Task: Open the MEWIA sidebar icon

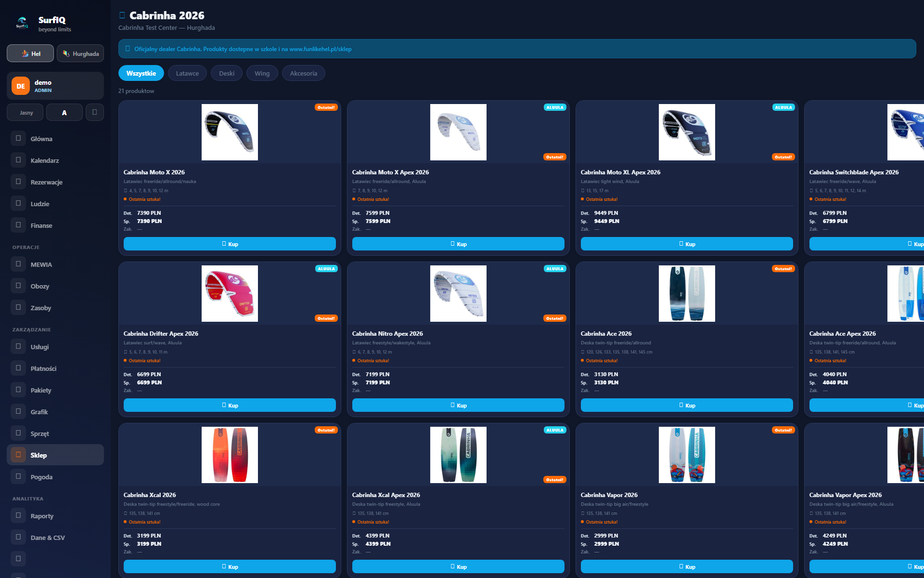Action: 18,264
